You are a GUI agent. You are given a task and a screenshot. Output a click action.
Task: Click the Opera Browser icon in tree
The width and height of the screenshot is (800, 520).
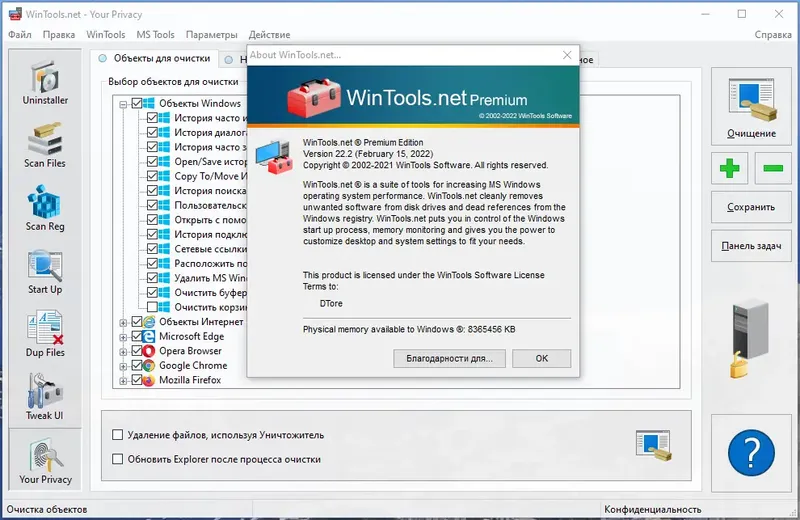click(148, 351)
